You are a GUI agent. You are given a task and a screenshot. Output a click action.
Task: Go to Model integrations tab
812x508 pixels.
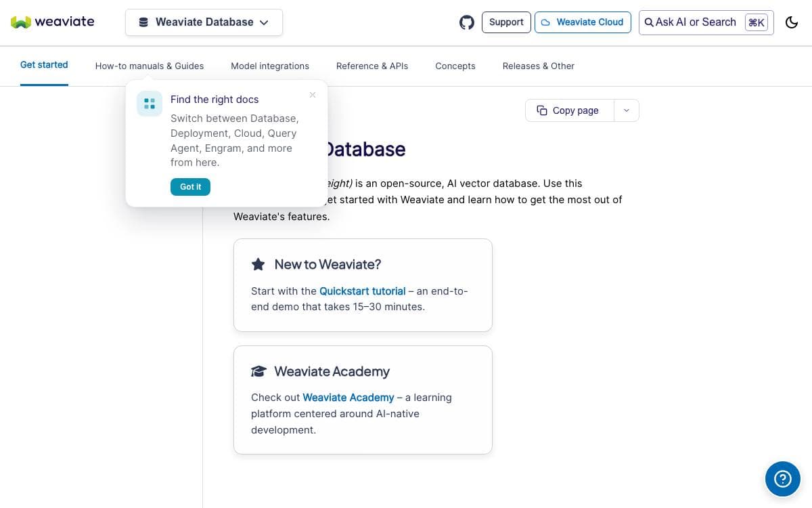tap(270, 66)
